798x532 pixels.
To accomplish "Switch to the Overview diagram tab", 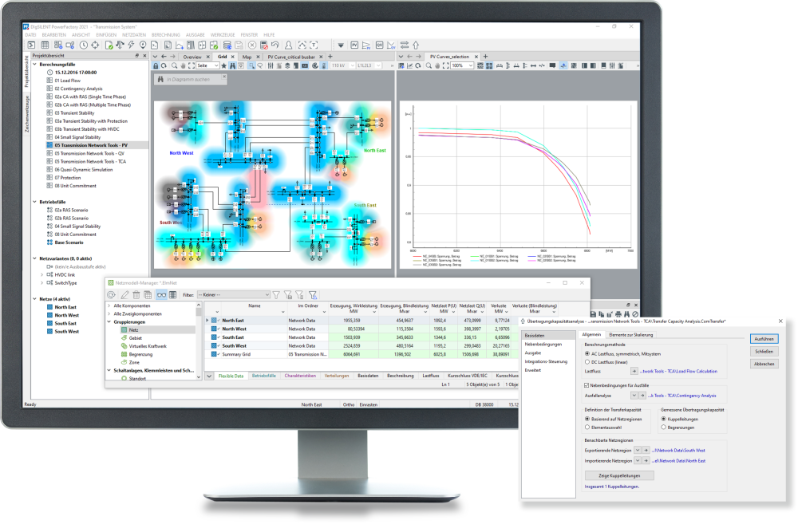I will (192, 57).
